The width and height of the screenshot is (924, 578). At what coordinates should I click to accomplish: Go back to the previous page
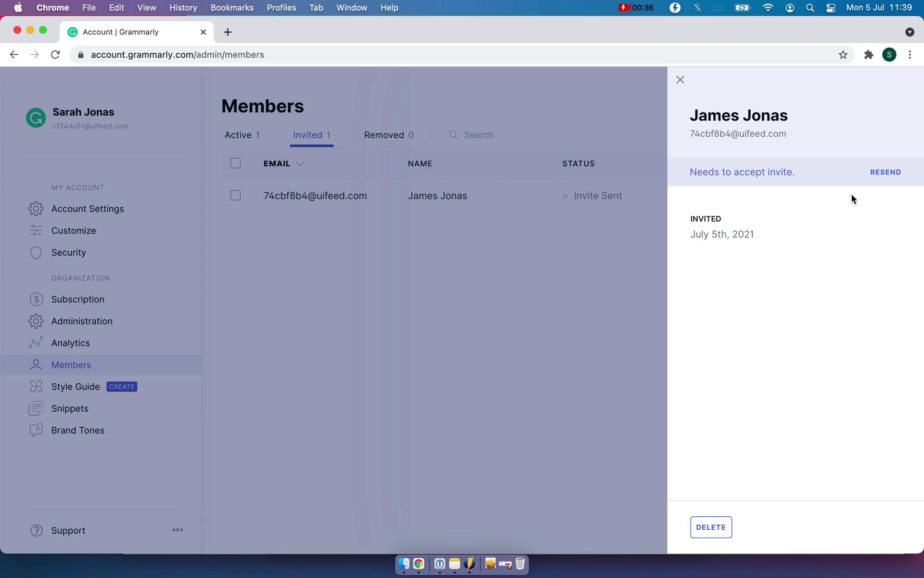[x=14, y=55]
